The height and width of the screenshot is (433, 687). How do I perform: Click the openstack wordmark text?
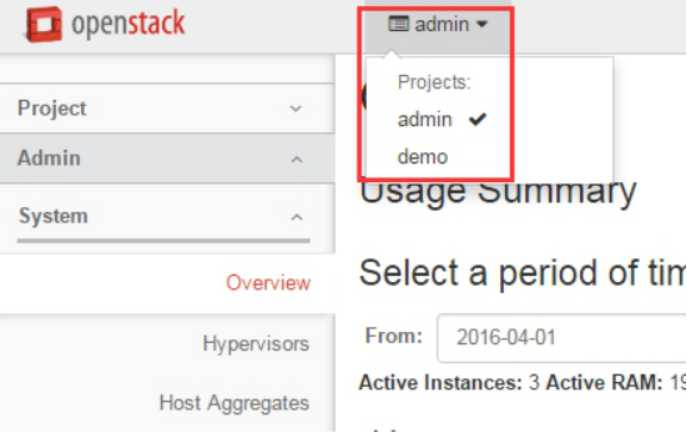point(128,25)
